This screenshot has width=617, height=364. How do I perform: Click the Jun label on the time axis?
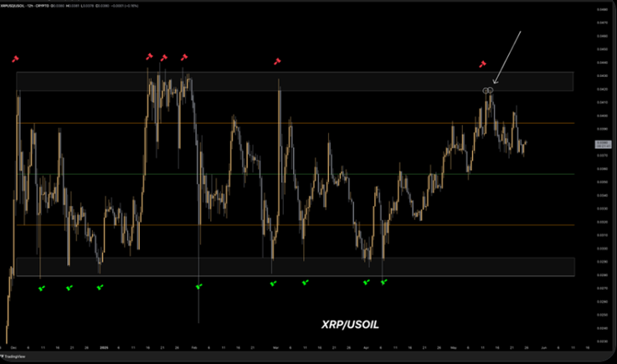pos(543,346)
